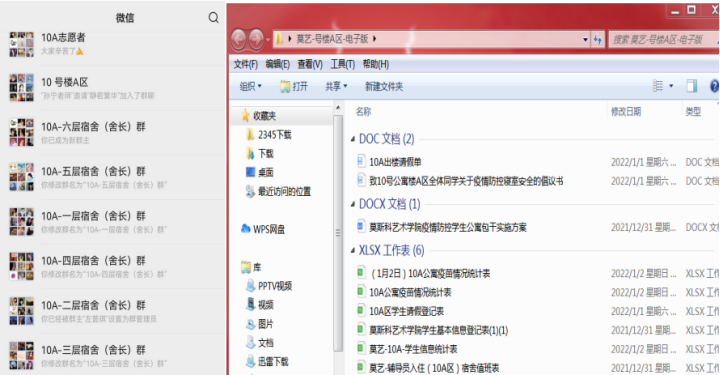This screenshot has height=375, width=720.
Task: Click the help question mark icon
Action: pos(714,86)
